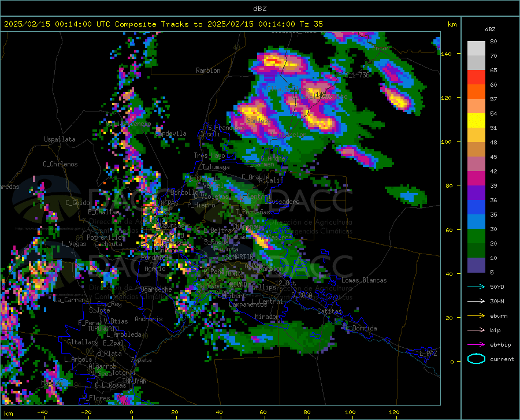
Task: Click the 'La_Carrera' map label
Action: click(71, 300)
